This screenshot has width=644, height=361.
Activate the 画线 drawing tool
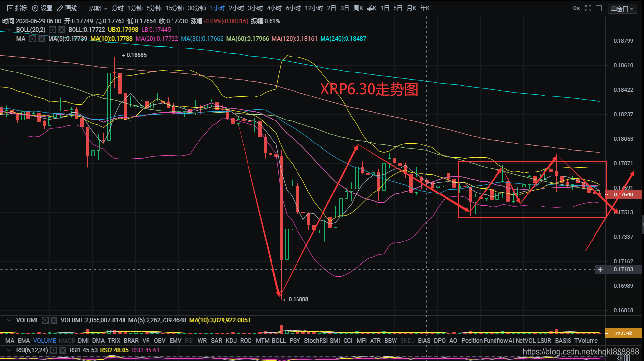(x=67, y=8)
